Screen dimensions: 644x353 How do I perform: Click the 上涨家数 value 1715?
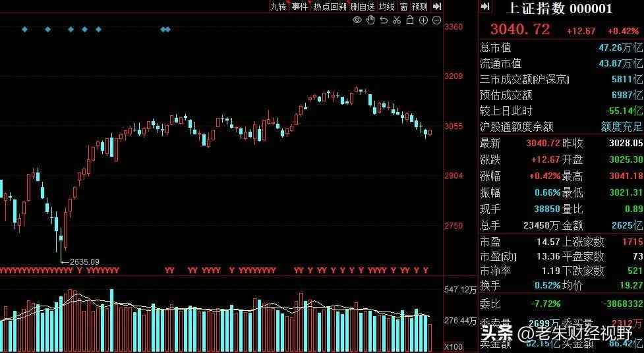[633, 242]
